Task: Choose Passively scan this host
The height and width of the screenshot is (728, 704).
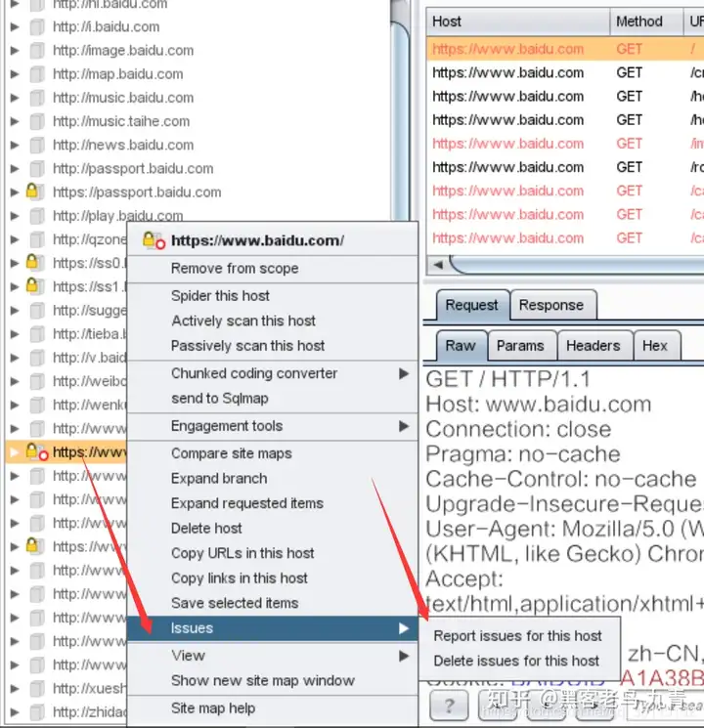Action: coord(273,346)
